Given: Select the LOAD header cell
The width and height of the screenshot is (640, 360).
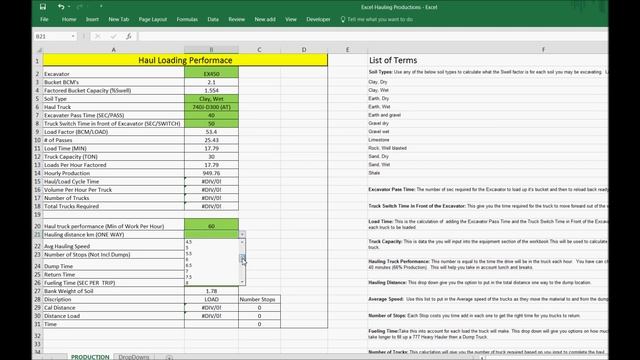Looking at the screenshot, I should click(211, 299).
